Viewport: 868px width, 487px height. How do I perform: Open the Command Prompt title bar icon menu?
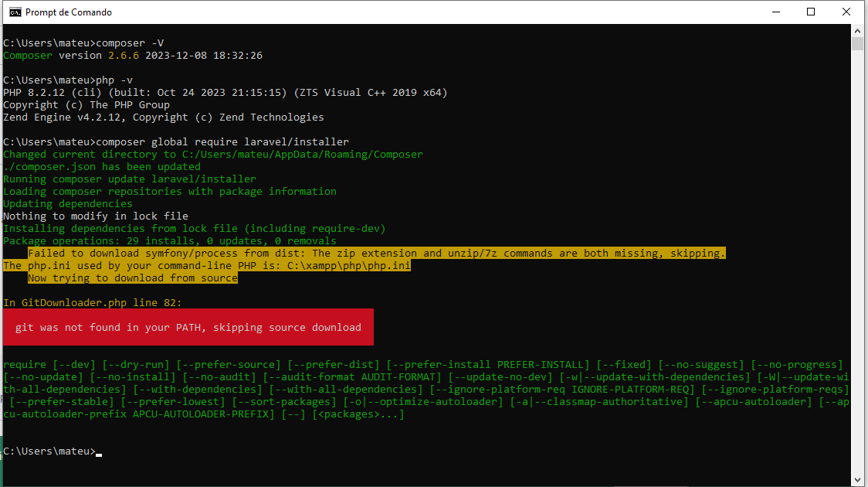point(15,12)
